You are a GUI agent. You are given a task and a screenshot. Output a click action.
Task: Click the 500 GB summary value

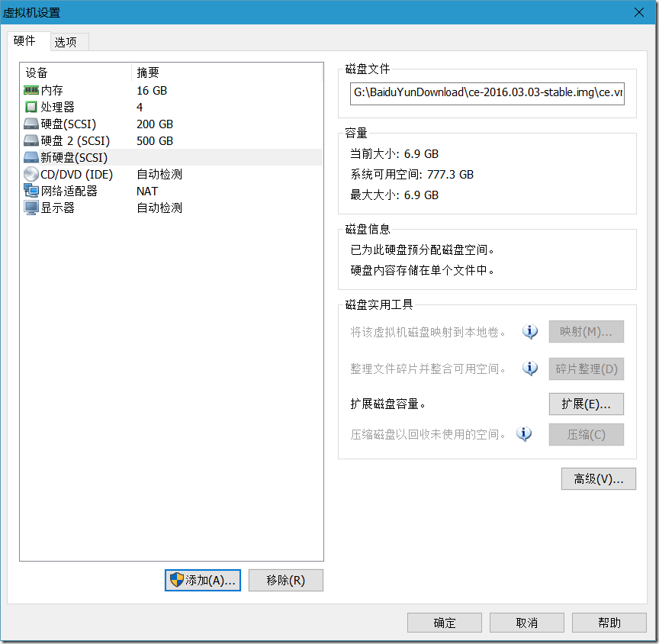coord(155,141)
